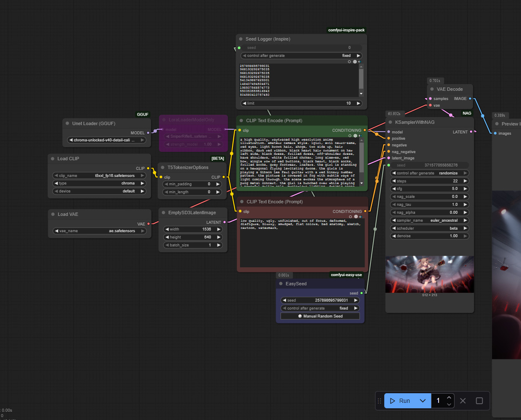Click the samples input port on VAE Decode
Image resolution: width=521 pixels, height=420 pixels.
[x=430, y=99]
